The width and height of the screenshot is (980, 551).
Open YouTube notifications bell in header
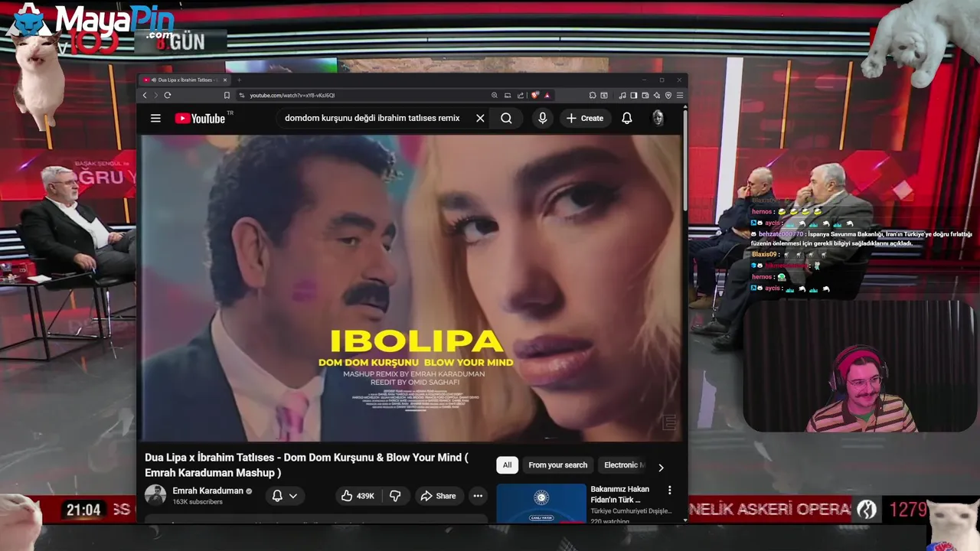click(627, 118)
